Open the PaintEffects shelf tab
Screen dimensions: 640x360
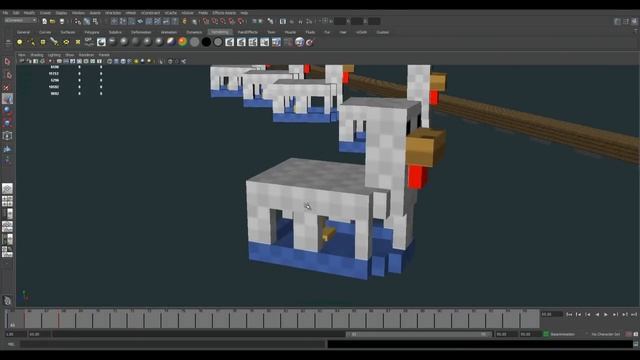click(x=248, y=32)
